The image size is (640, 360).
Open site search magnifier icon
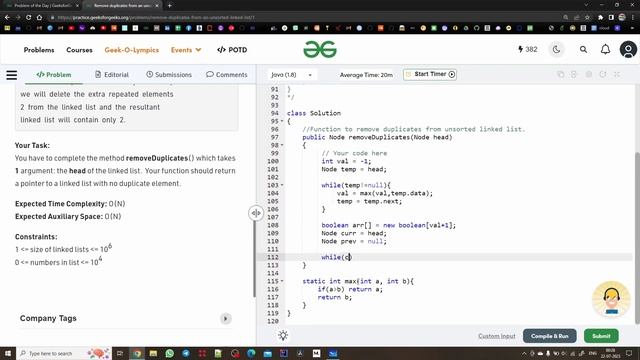click(583, 49)
